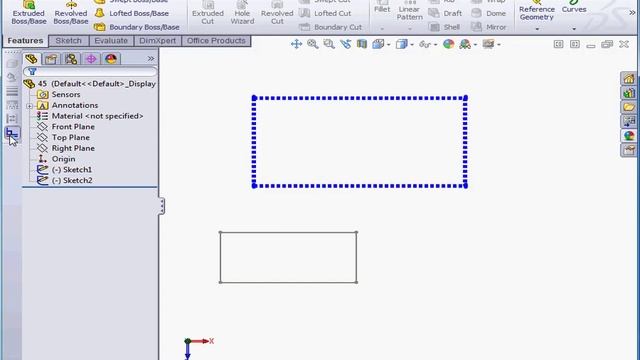This screenshot has height=360, width=640.
Task: Open the DimXpertManager tab icon
Action: 91,59
